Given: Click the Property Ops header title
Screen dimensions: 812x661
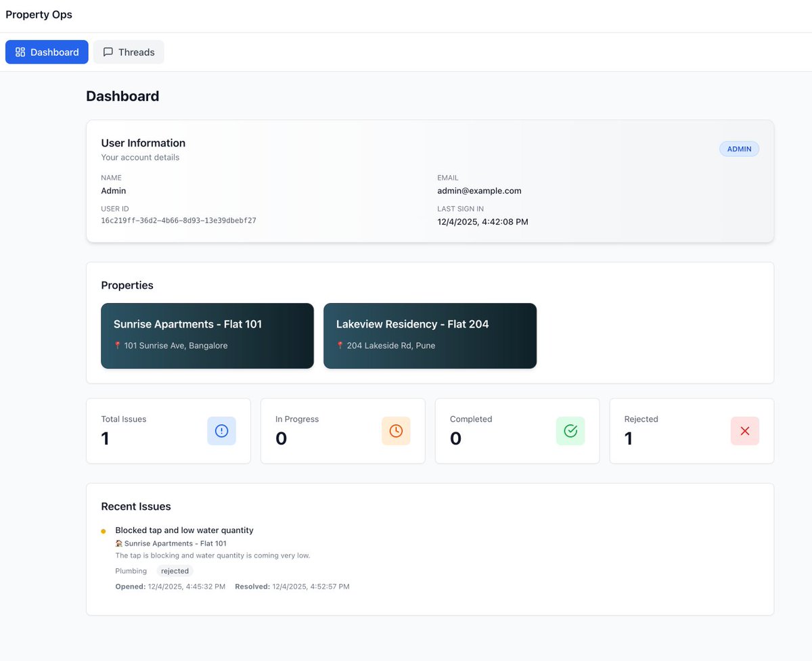Looking at the screenshot, I should [39, 14].
